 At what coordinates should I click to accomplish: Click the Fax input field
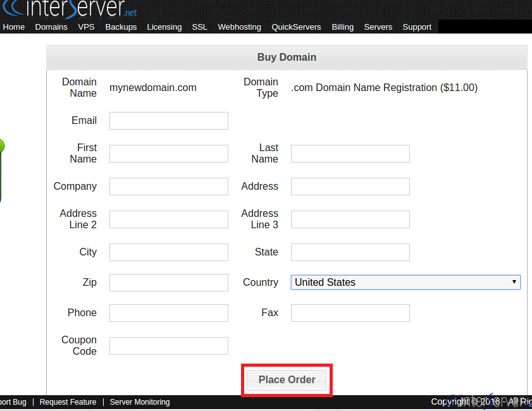click(x=350, y=312)
